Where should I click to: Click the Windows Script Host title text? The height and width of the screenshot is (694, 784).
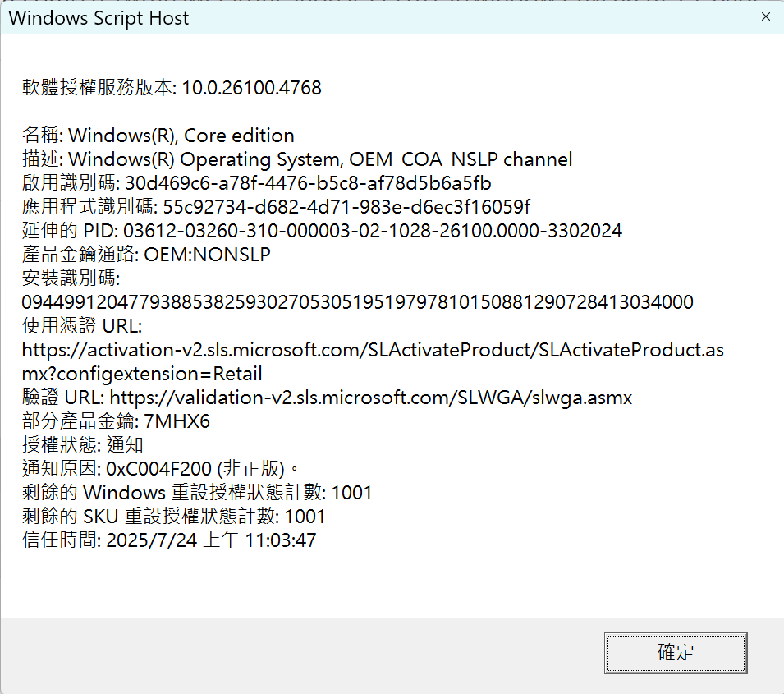click(x=99, y=18)
